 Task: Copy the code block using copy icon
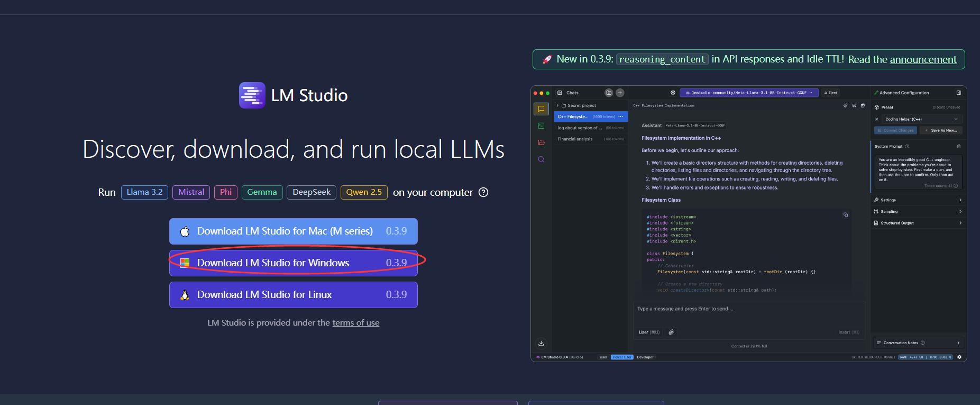(x=846, y=214)
